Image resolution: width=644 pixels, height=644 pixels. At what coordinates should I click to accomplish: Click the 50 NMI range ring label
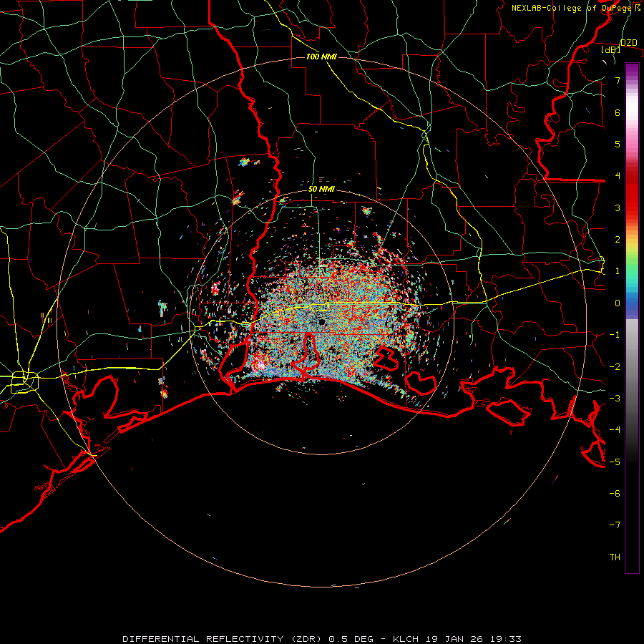click(321, 190)
